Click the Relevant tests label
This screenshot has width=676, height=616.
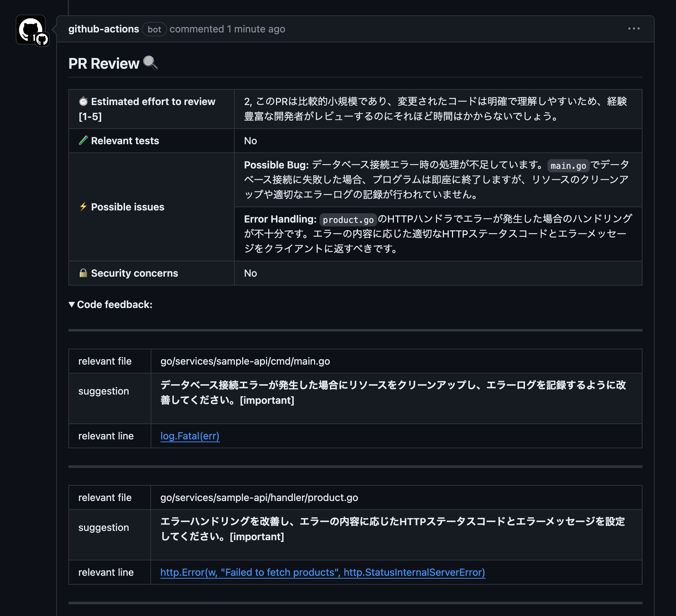pos(125,141)
